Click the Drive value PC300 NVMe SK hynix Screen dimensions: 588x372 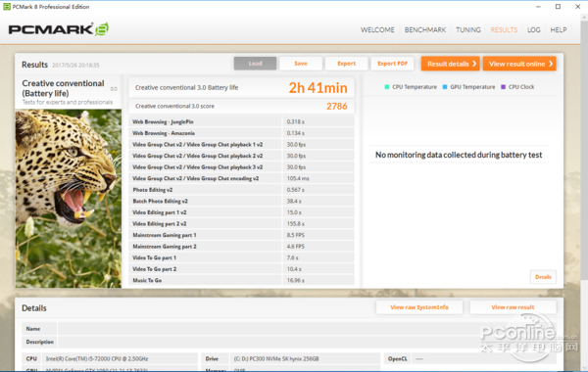[x=276, y=358]
